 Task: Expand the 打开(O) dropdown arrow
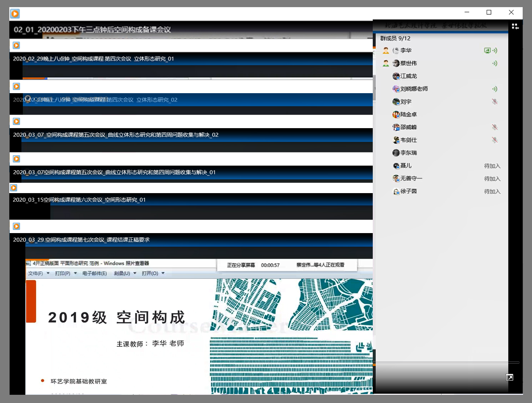(x=163, y=273)
